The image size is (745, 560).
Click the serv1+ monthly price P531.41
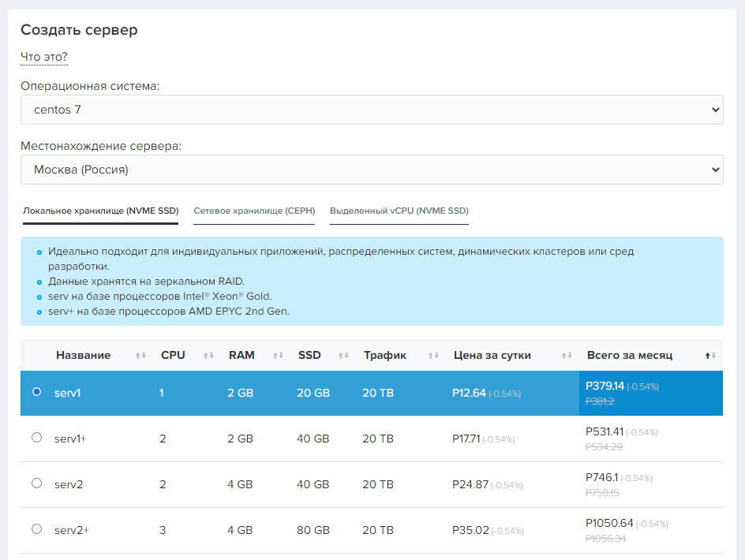pyautogui.click(x=604, y=431)
